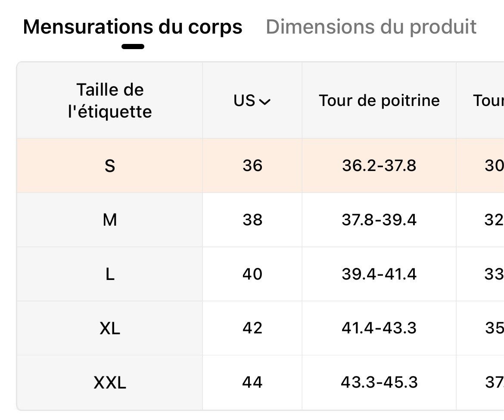The width and height of the screenshot is (504, 420).
Task: Select the S size row label
Action: click(110, 166)
